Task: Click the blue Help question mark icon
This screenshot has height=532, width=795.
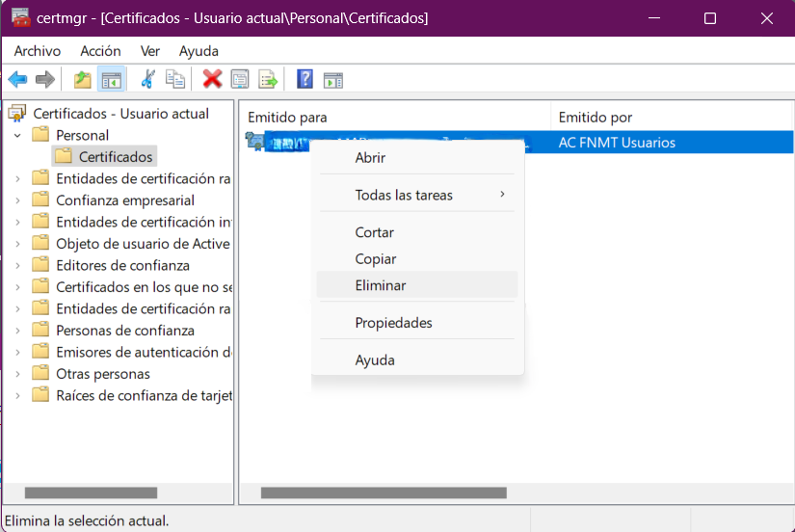Action: 305,79
